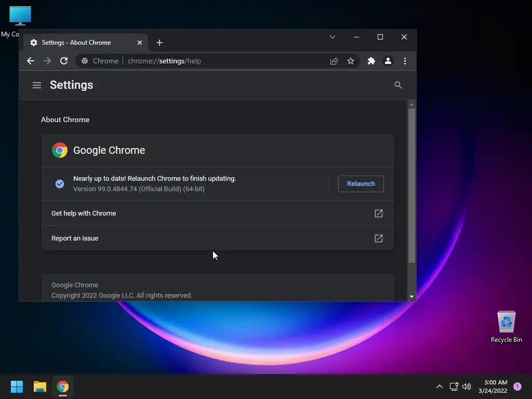Open Report an issue row
This screenshot has width=532, height=399.
click(218, 238)
